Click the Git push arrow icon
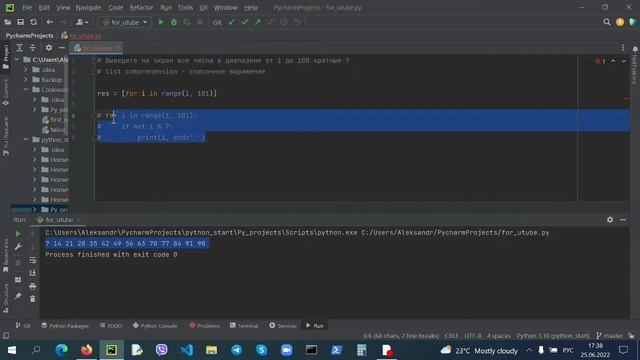 [258, 22]
